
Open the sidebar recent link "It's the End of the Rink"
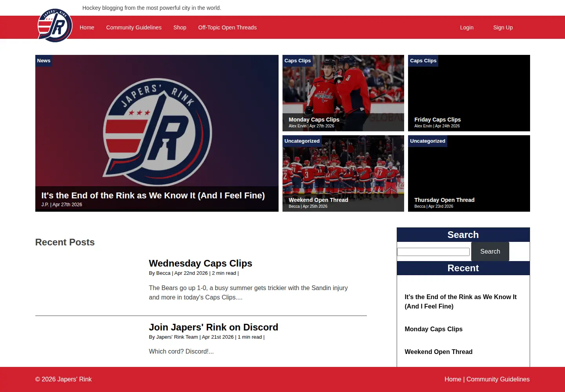pos(461,301)
